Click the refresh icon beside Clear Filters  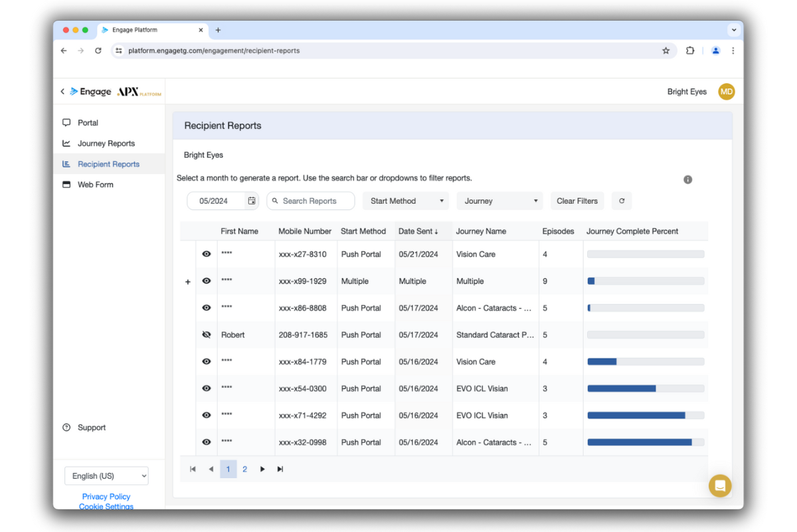tap(622, 201)
